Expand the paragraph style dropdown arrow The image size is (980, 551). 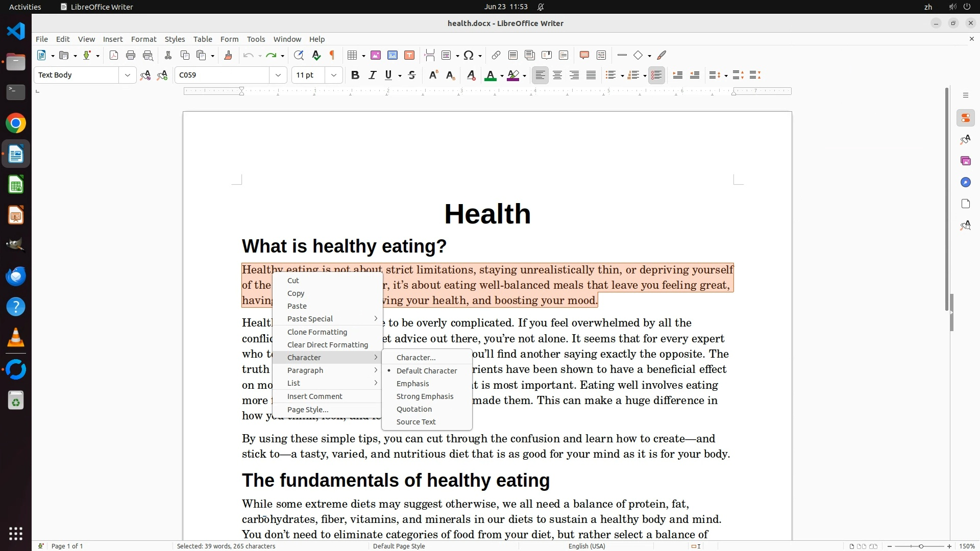[127, 75]
